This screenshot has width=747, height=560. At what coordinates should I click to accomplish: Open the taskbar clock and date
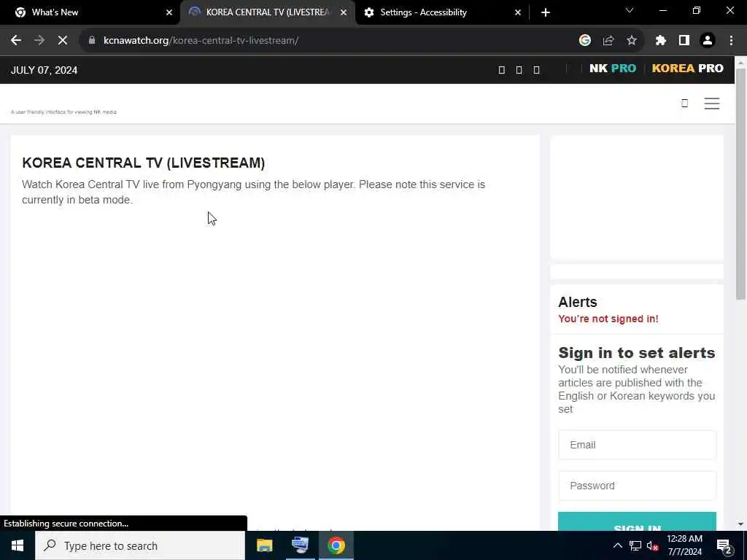(684, 545)
